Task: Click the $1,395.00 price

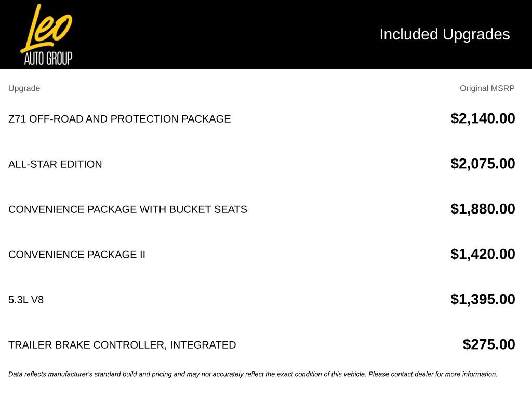Action: (483, 299)
